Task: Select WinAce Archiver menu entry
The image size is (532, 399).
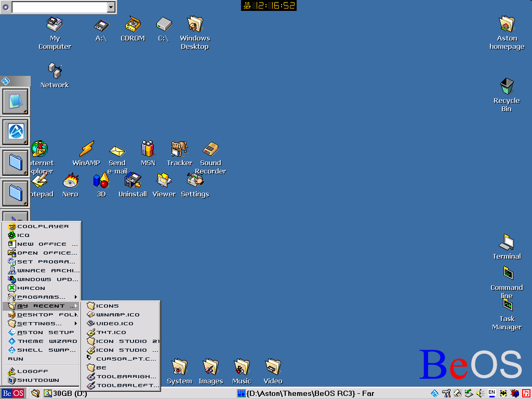Action: (x=42, y=270)
